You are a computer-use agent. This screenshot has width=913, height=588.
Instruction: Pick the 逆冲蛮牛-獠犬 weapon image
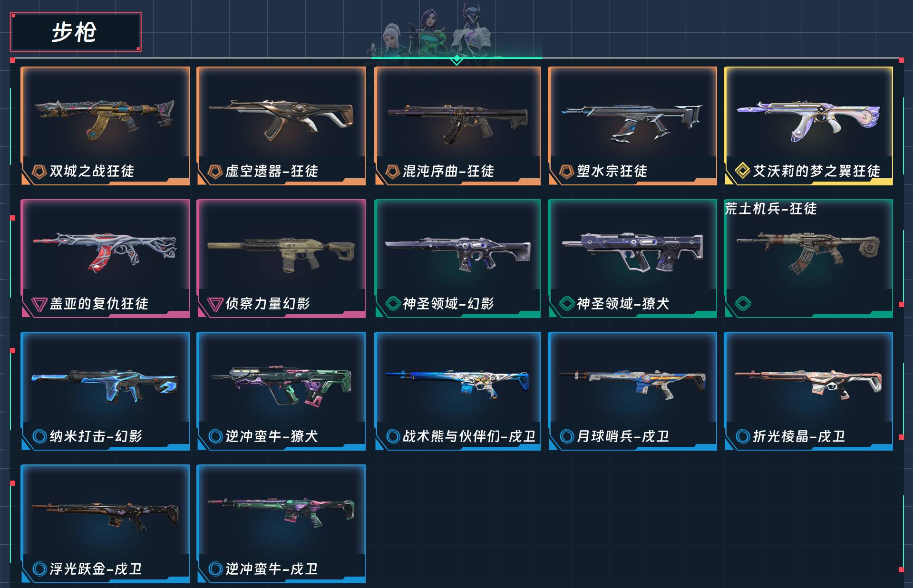[x=281, y=386]
